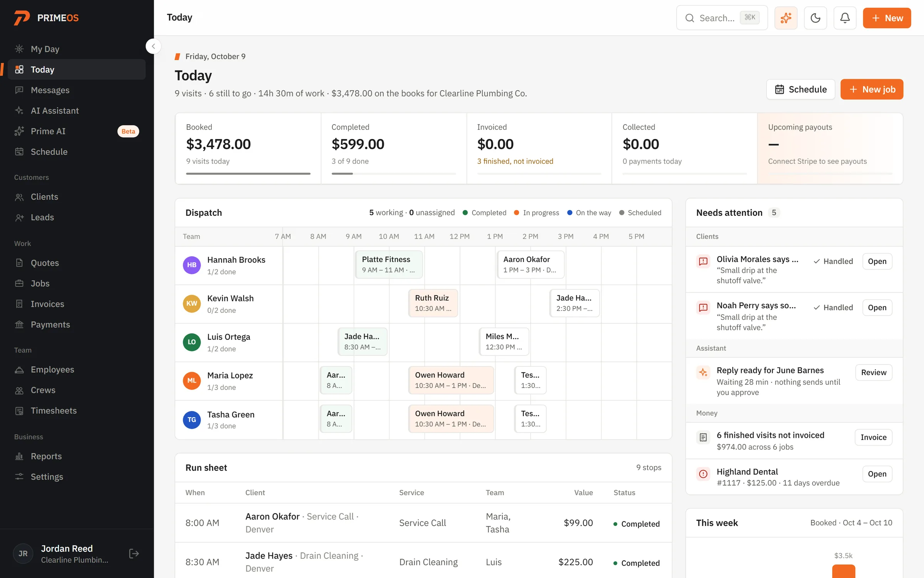924x578 pixels.
Task: Open AI Assistant in the sidebar
Action: pyautogui.click(x=77, y=111)
